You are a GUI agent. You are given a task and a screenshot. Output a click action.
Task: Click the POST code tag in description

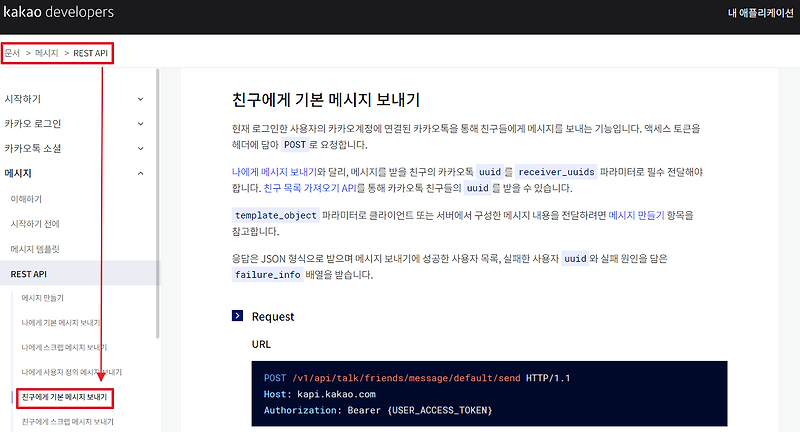coord(295,145)
